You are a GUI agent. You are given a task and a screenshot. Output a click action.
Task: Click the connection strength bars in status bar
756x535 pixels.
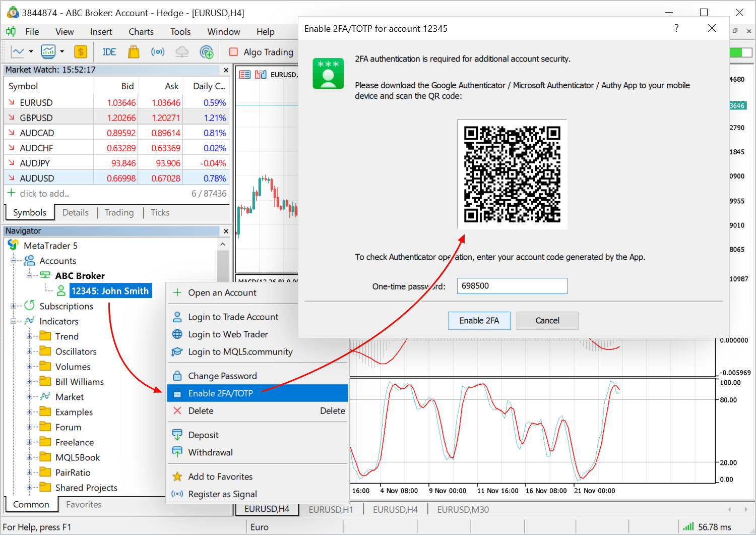coord(688,526)
